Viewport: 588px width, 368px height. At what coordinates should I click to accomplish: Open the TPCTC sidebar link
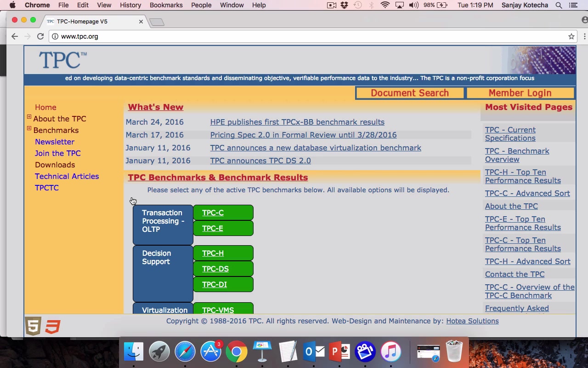tap(47, 188)
